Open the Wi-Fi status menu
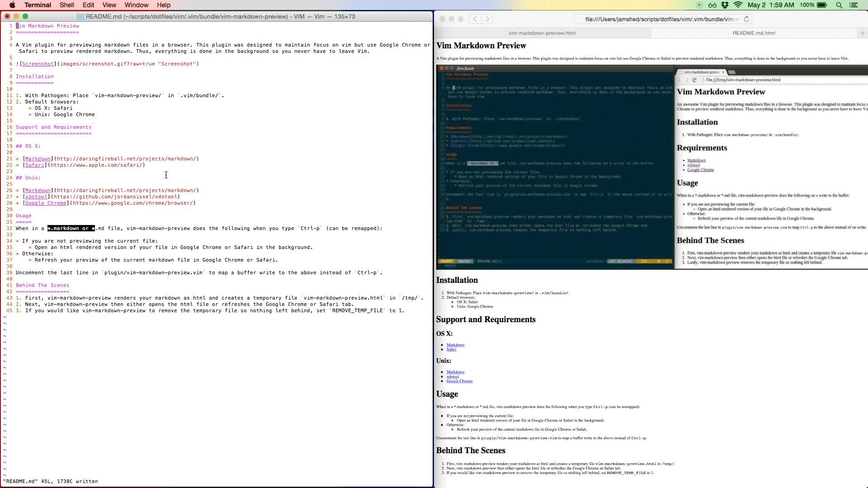This screenshot has height=488, width=868. [738, 5]
